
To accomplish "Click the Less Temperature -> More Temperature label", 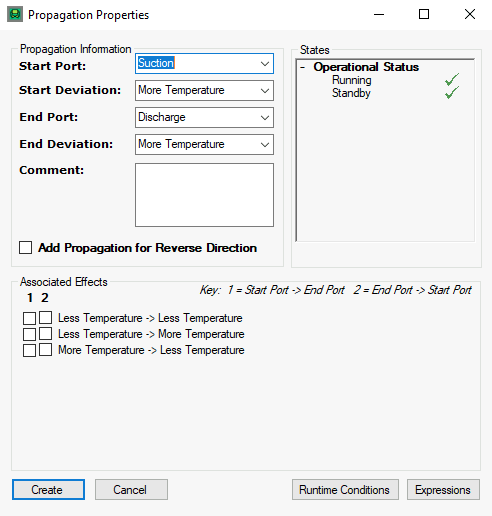I will click(151, 334).
